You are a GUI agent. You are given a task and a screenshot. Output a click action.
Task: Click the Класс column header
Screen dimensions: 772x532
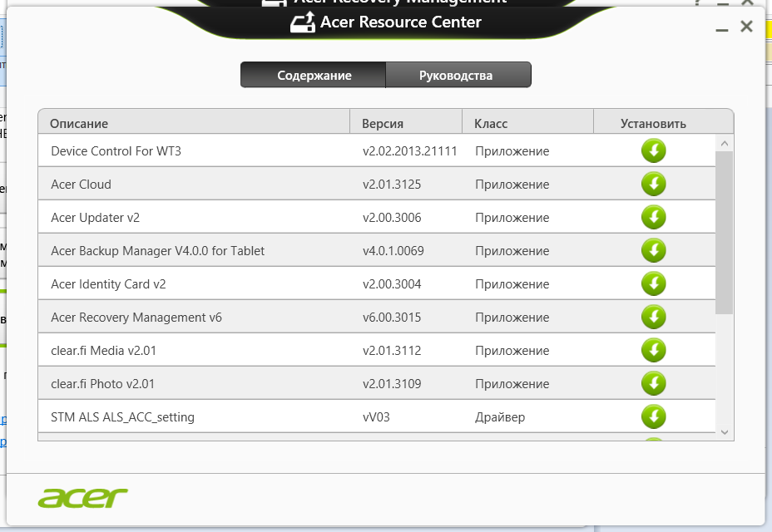pyautogui.click(x=527, y=123)
